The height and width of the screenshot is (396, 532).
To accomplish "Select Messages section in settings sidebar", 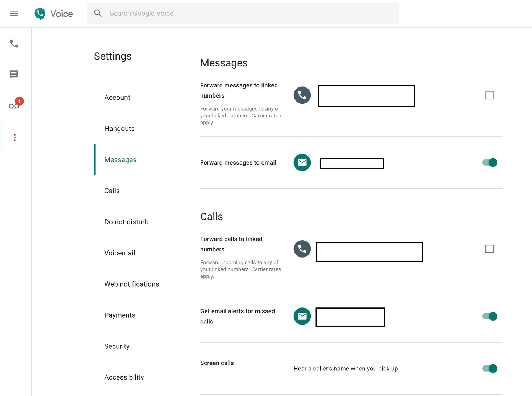I will (120, 159).
